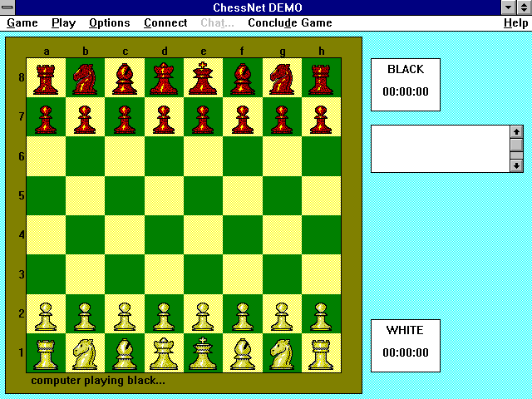Select the black bishop on c8
This screenshot has height=399, width=532.
[125, 79]
